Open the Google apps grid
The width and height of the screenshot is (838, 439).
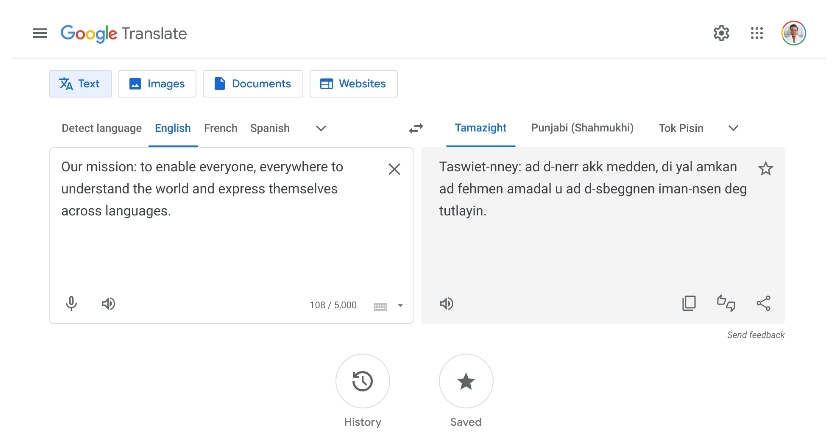(x=757, y=33)
